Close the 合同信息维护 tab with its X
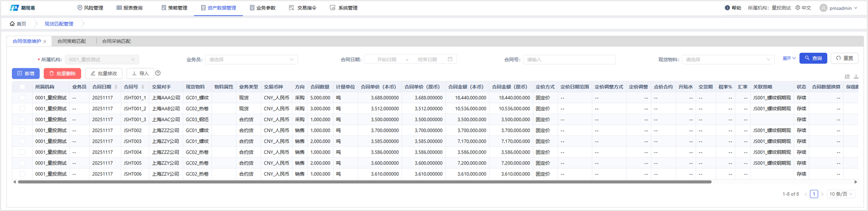The height and width of the screenshot is (211, 868). tap(45, 41)
